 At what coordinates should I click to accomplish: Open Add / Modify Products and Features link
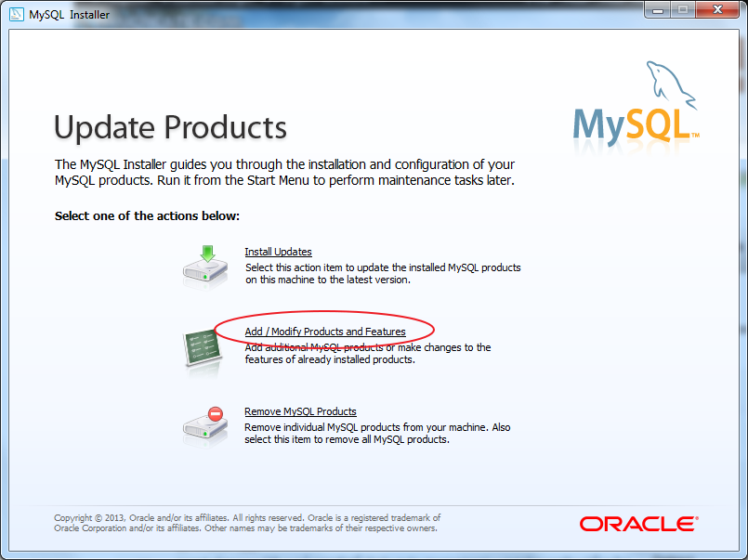tap(325, 332)
